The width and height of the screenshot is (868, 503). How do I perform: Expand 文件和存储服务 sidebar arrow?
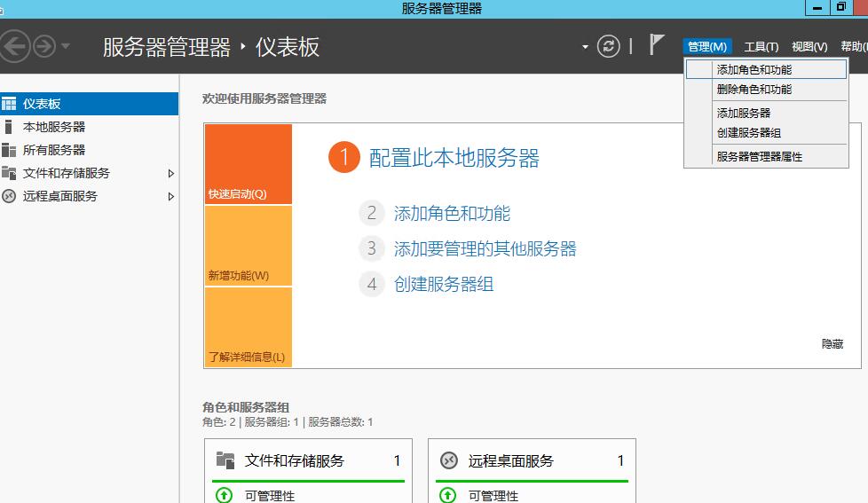tap(171, 173)
